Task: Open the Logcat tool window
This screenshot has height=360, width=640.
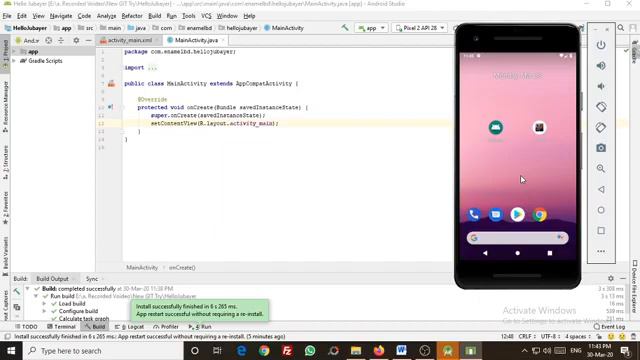Action: (129, 327)
